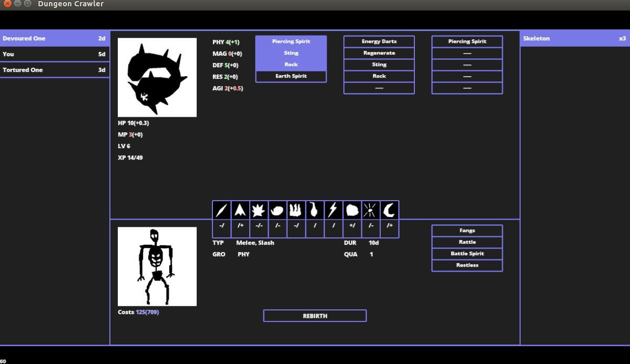Click the highlighted Sting skill
Screen dimensions: 630x364
coord(291,53)
